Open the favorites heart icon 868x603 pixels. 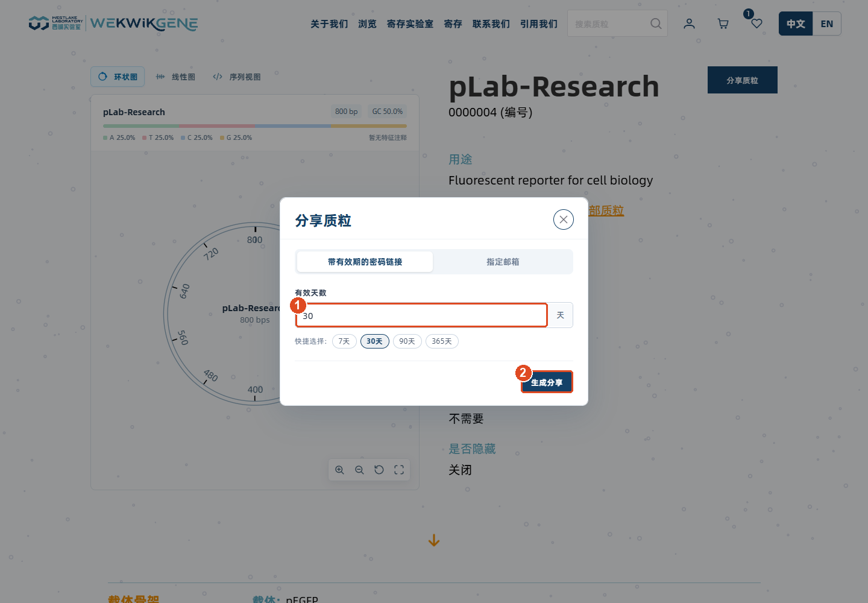pos(756,24)
